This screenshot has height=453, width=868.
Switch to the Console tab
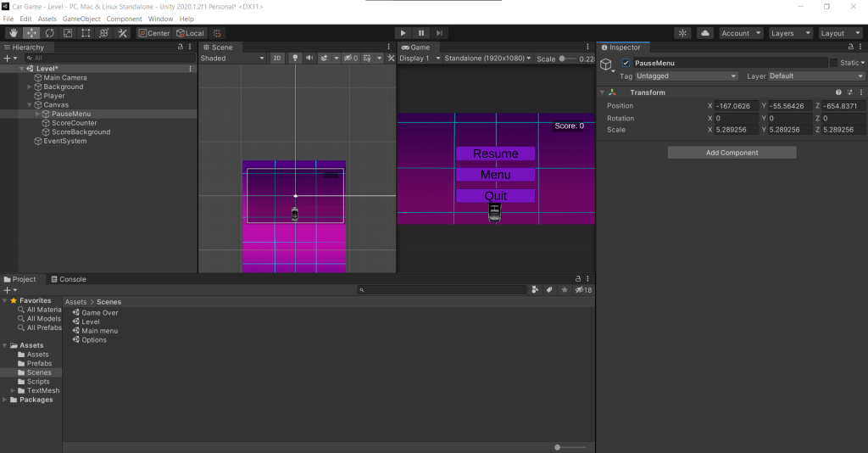[68, 279]
